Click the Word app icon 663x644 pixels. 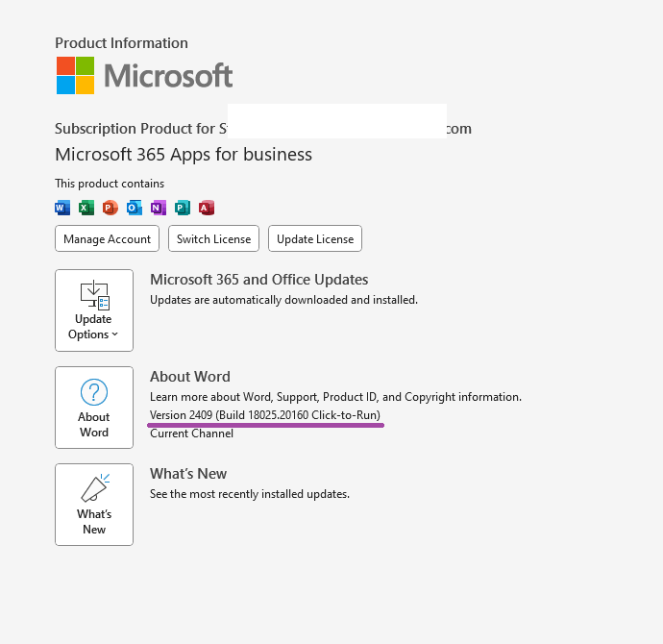[62, 208]
